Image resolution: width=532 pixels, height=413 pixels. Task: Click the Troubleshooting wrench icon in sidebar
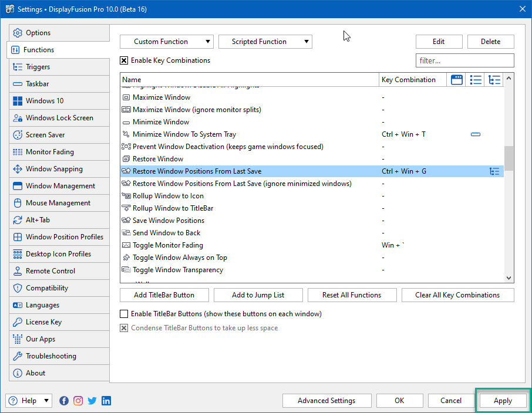pyautogui.click(x=18, y=356)
